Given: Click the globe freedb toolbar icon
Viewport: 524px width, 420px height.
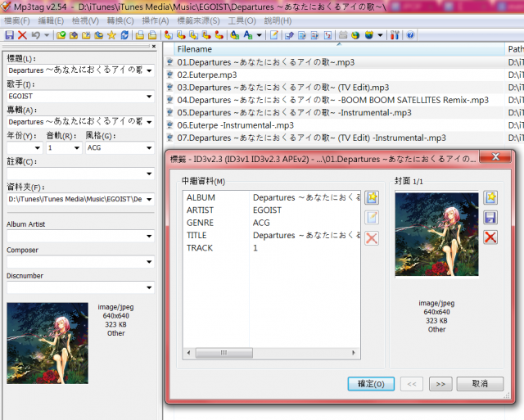Looking at the screenshot, I should tap(355, 34).
